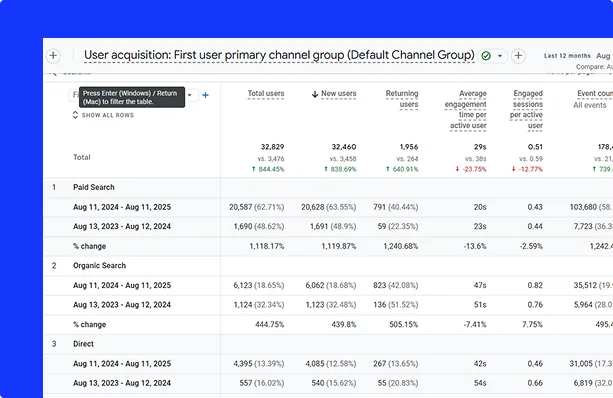The image size is (613, 398).
Task: Sort by Total users column
Action: (266, 93)
